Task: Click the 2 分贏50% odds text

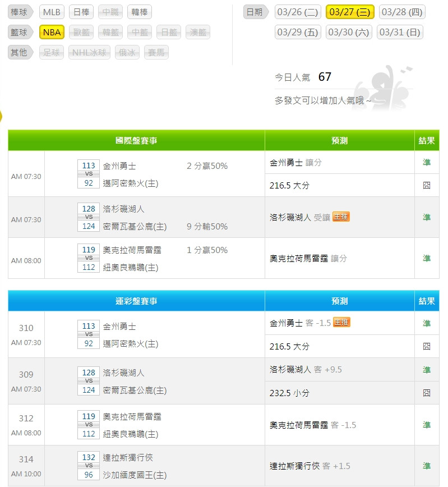Action: tap(207, 166)
